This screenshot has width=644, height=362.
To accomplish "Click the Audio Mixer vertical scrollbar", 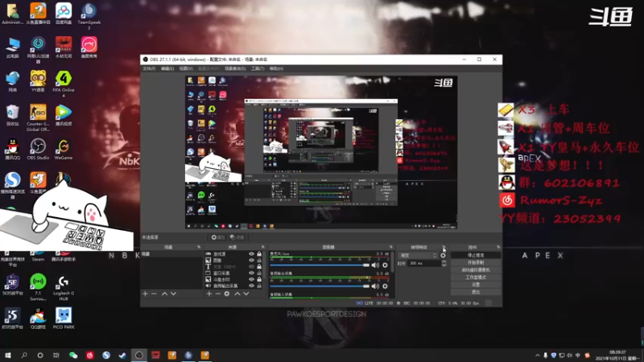I will [x=393, y=263].
